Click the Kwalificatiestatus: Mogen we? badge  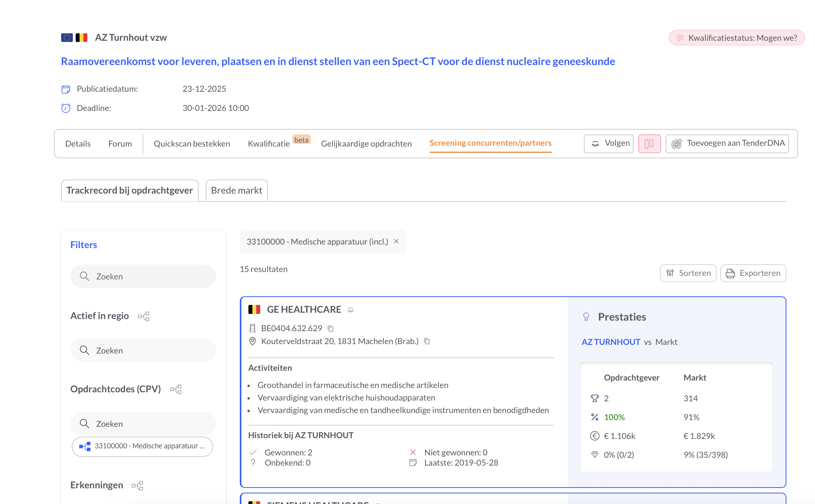click(x=736, y=38)
